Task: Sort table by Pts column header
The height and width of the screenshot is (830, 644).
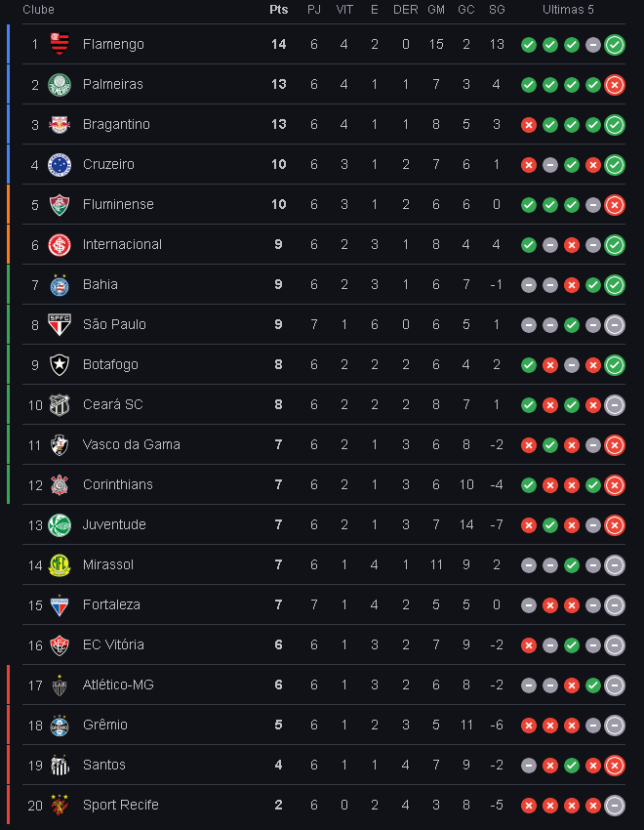Action: click(279, 10)
